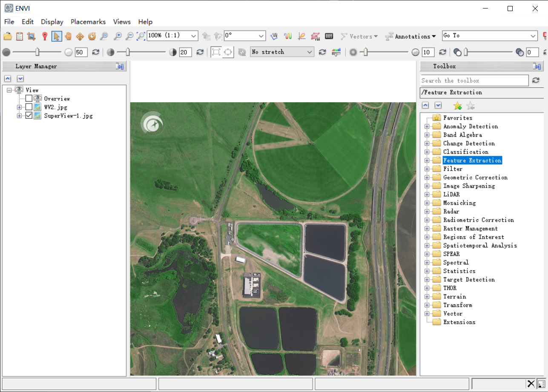Click the histogram stretch editor icon
The image size is (548, 392).
click(336, 52)
